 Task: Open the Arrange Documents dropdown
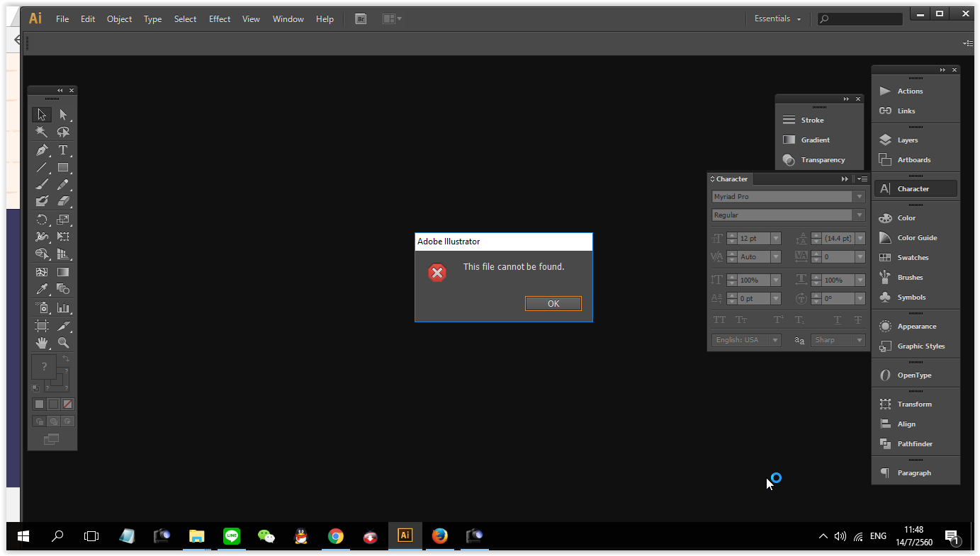(392, 19)
